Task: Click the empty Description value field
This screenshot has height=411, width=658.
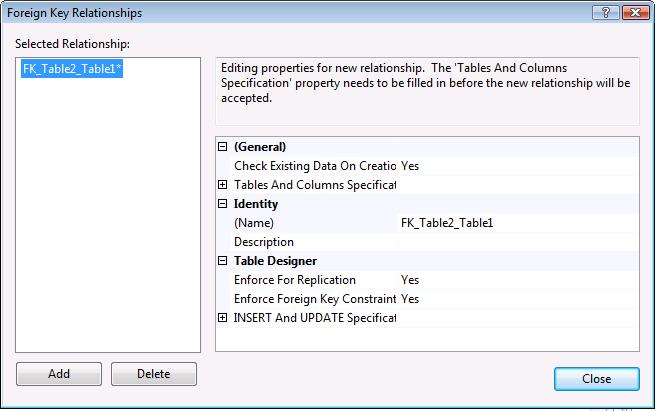Action: tap(516, 242)
